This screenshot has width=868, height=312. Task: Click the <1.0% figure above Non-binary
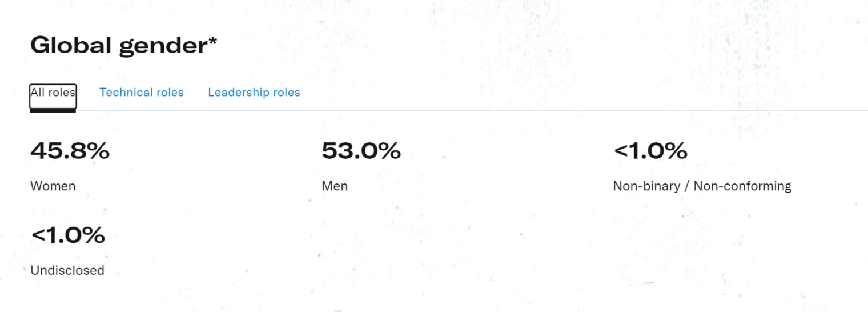click(650, 151)
